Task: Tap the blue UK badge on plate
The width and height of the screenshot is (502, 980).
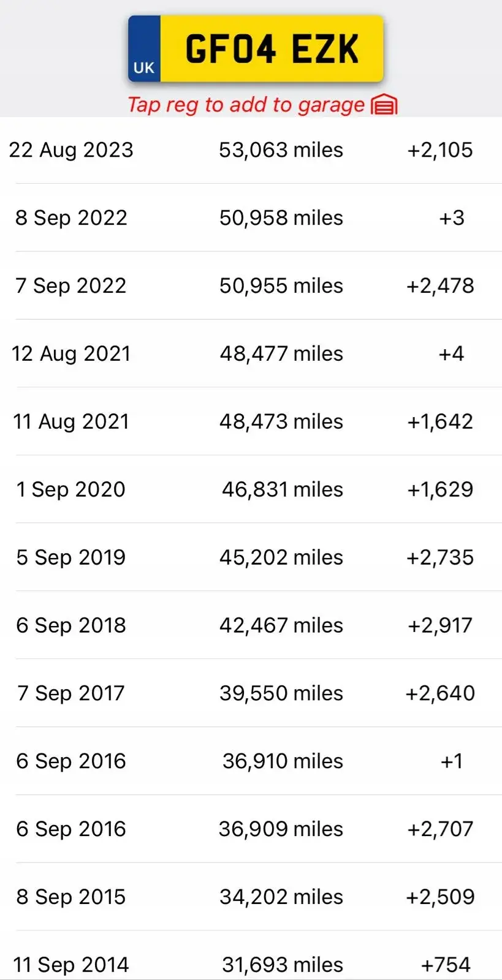Action: coord(144,50)
